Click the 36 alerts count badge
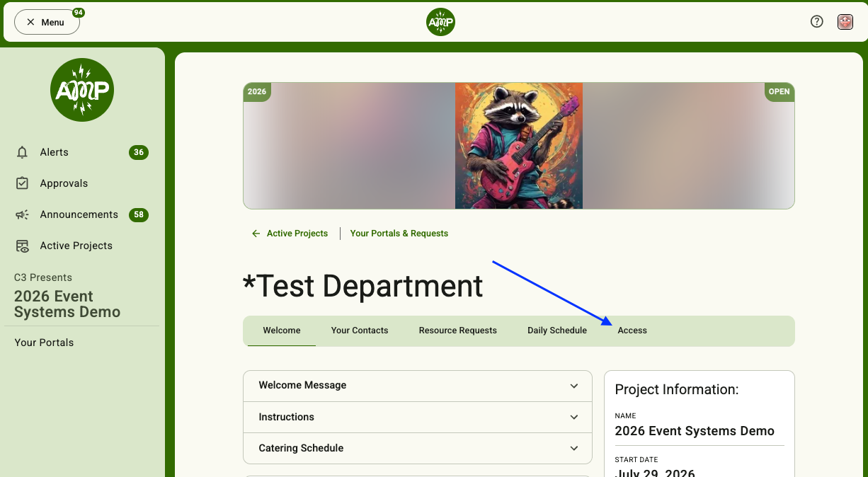 click(x=139, y=152)
